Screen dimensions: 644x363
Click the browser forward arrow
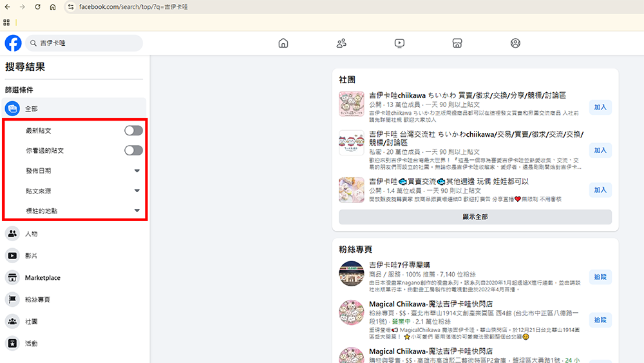point(22,7)
